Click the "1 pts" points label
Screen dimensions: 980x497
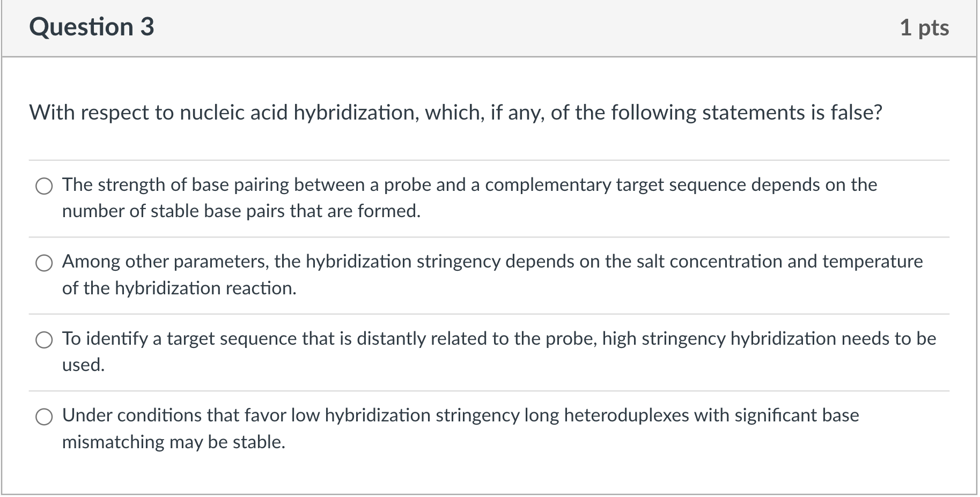[x=924, y=28]
